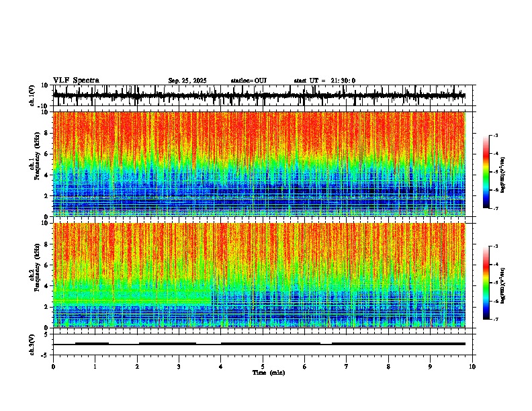Click the "-7" label on ch.2 color bar
This screenshot has width=532, height=411.
point(495,319)
